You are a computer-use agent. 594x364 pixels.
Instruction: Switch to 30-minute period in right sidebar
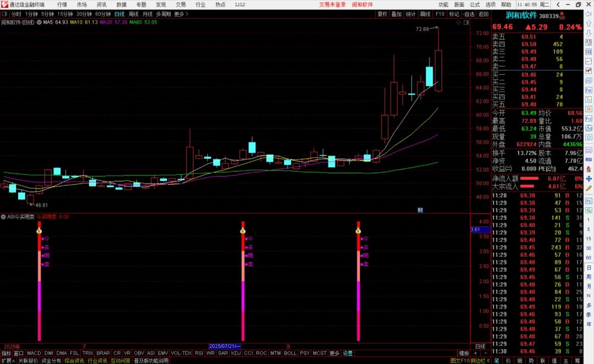click(588, 248)
